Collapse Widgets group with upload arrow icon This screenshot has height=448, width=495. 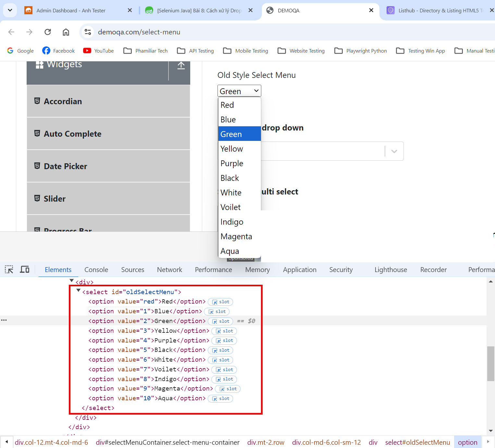pos(181,66)
